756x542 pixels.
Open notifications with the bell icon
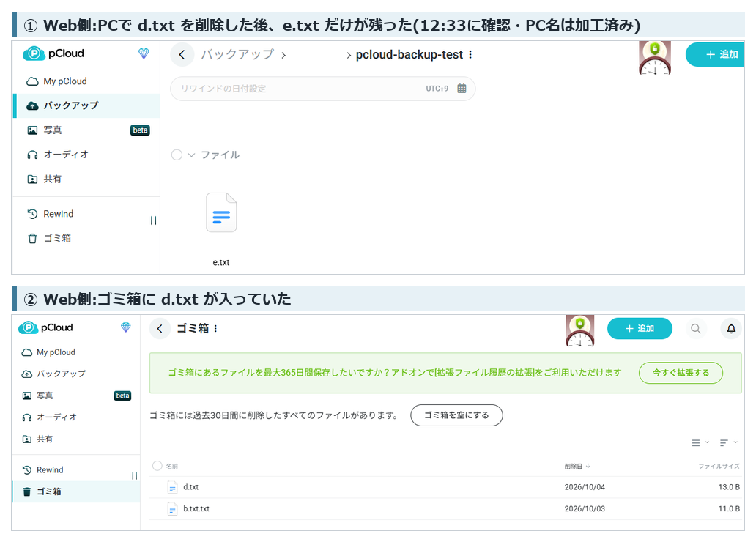point(731,328)
